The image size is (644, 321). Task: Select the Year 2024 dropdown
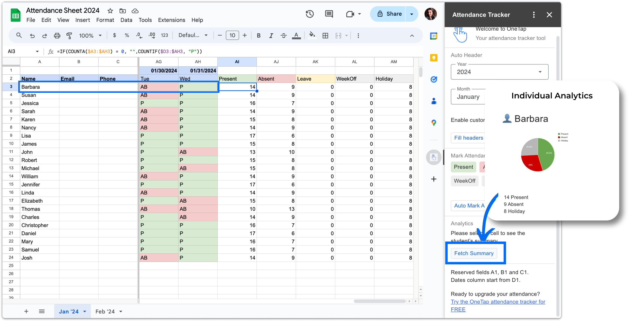[x=499, y=73]
